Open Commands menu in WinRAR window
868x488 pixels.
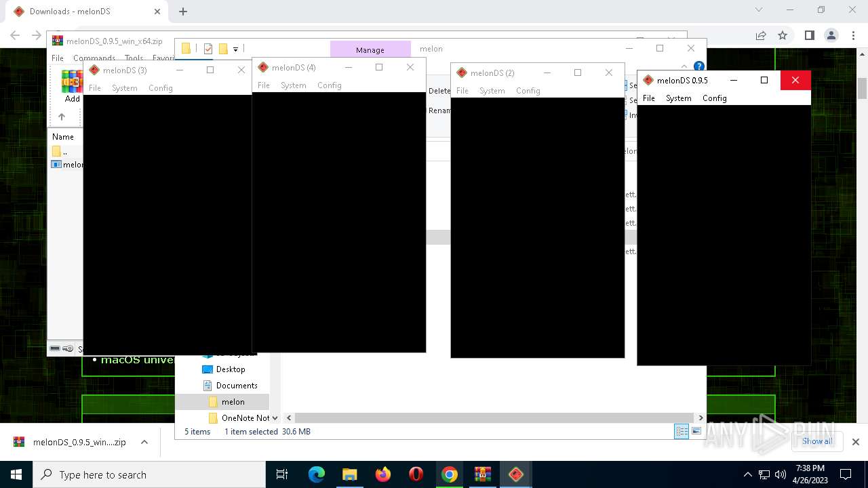click(x=94, y=58)
